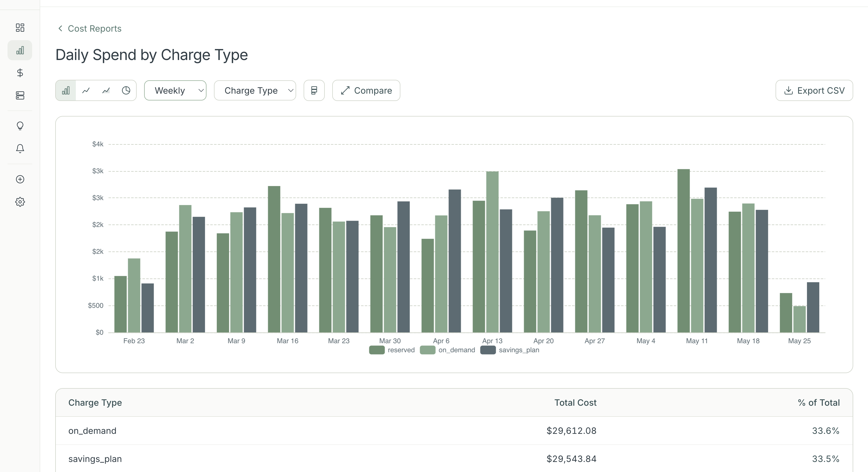Click the May 18 x-axis label
The image size is (868, 472).
pos(748,341)
